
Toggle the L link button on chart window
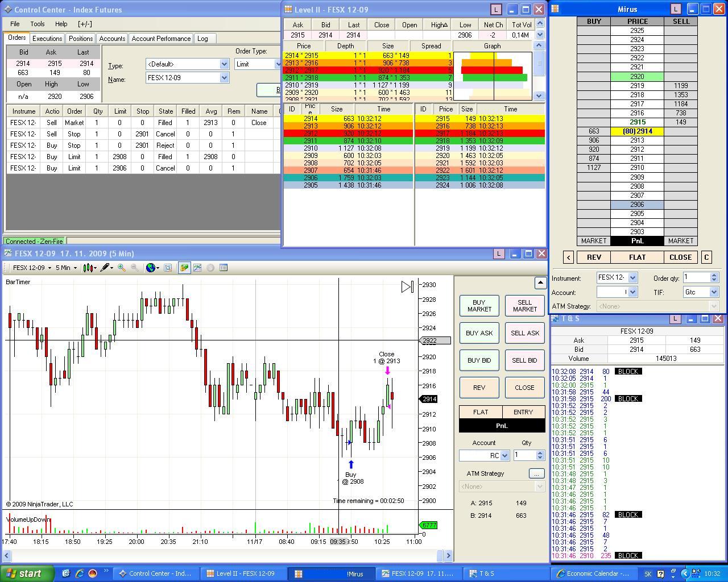499,253
